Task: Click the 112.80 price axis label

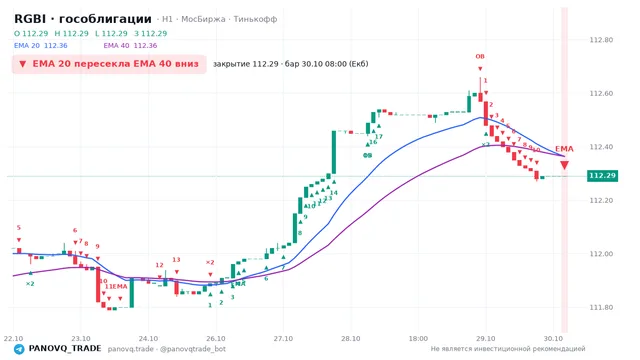Action: 601,40
